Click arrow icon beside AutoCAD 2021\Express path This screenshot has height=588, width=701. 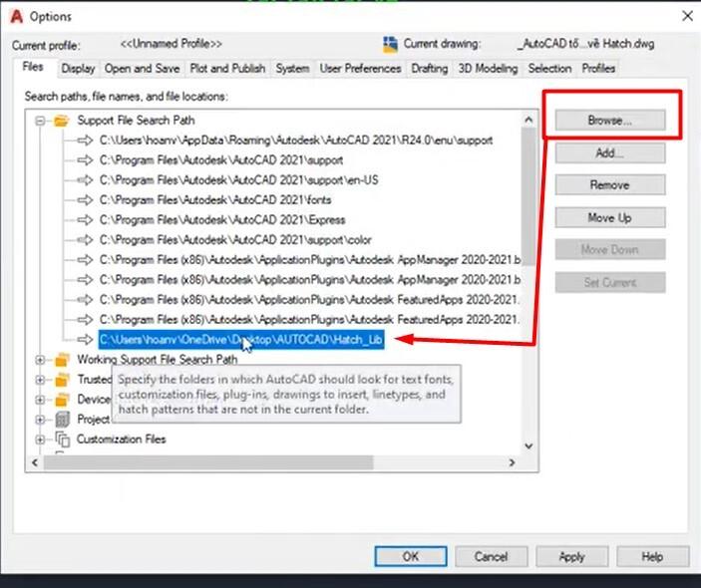[85, 220]
